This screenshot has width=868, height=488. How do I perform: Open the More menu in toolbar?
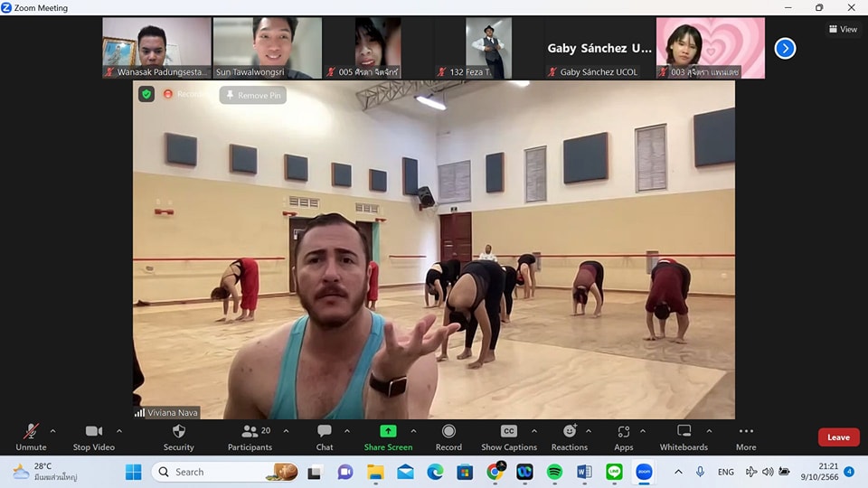pyautogui.click(x=746, y=433)
